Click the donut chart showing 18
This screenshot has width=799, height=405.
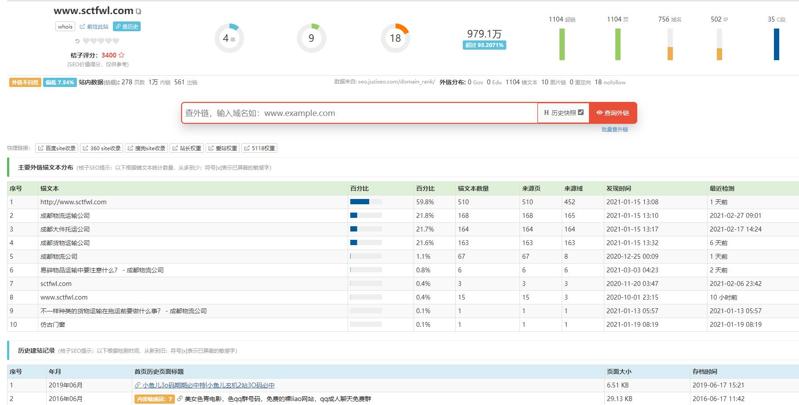(395, 38)
